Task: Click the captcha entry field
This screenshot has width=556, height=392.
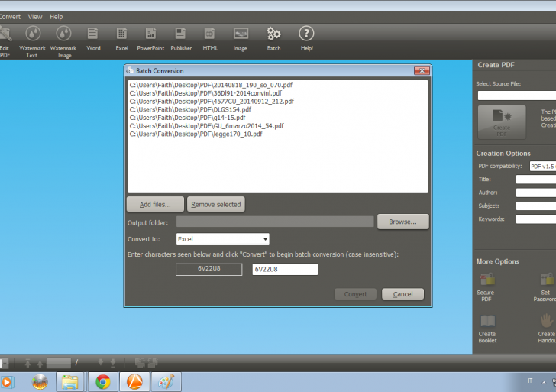Action: (285, 269)
